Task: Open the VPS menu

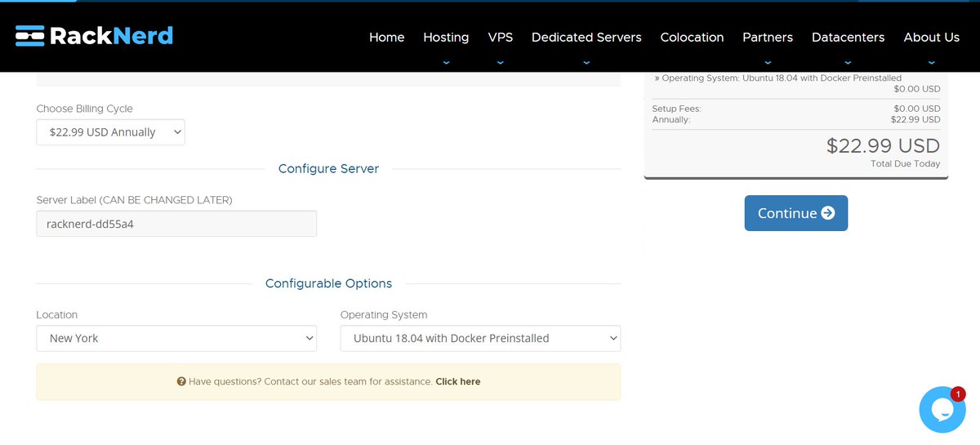Action: coord(500,37)
